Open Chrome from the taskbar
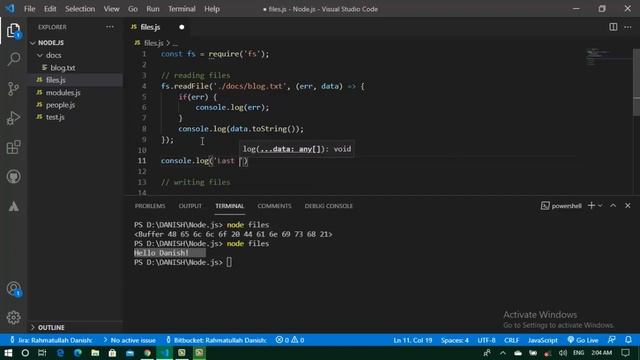 click(x=147, y=353)
